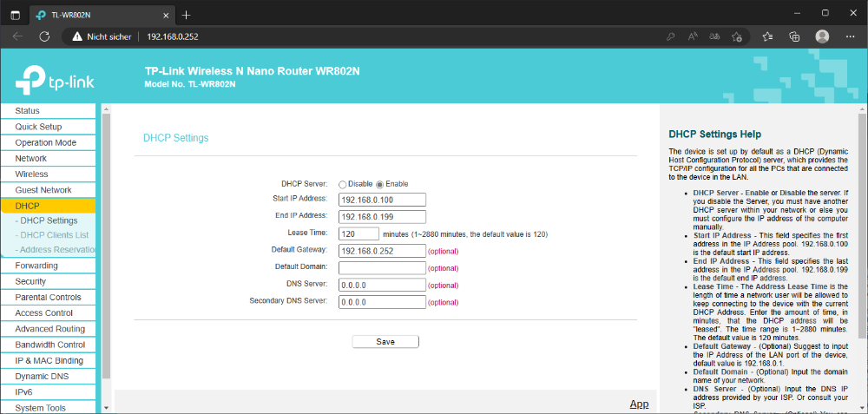Open Address Reservation submenu item
Viewport: 868px width, 414px height.
55,250
